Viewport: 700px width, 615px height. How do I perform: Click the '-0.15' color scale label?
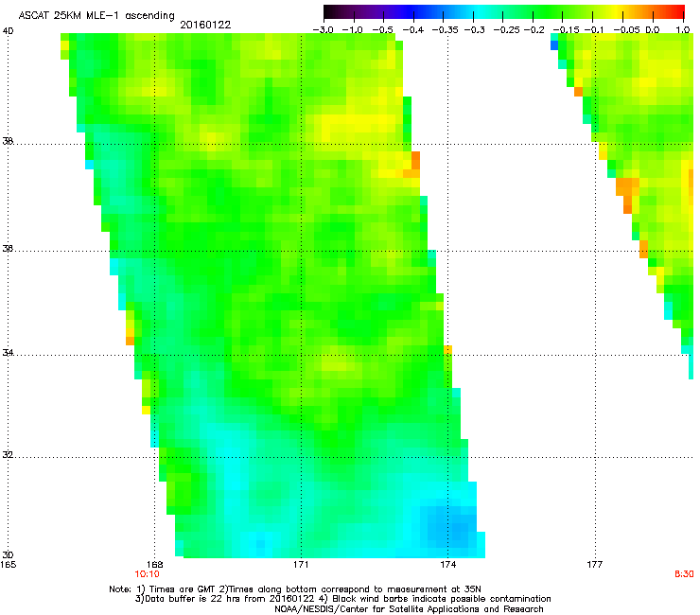pyautogui.click(x=566, y=30)
